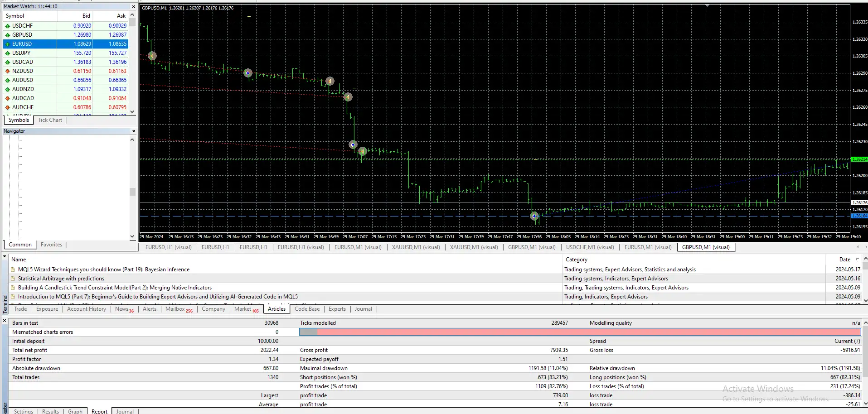868x414 pixels.
Task: Click the diamond icon beside GBPUSD
Action: coord(7,35)
